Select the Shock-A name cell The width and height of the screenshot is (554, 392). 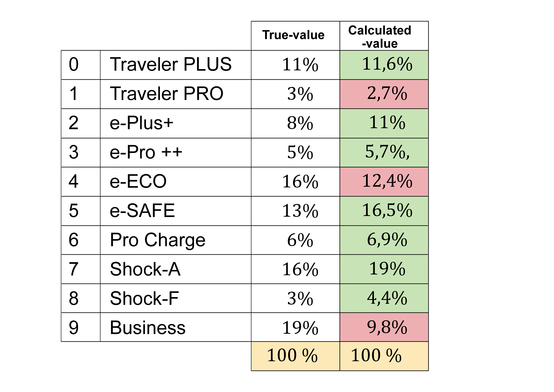click(145, 269)
